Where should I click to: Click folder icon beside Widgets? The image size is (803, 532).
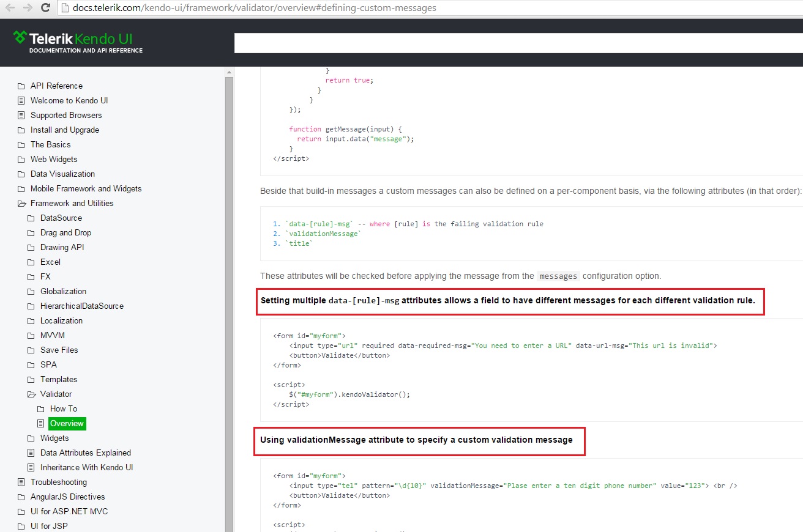(x=31, y=438)
